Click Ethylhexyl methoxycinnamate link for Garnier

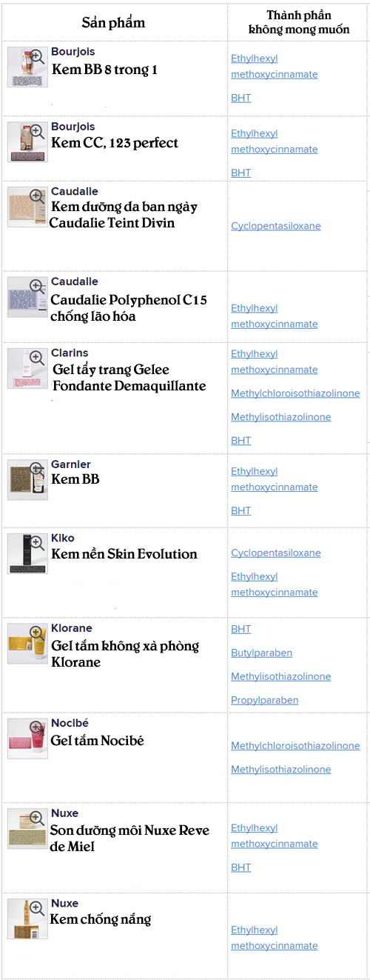[274, 479]
